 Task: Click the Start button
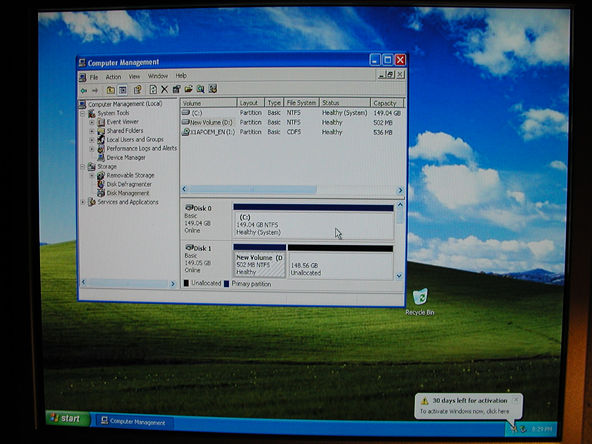[x=67, y=418]
